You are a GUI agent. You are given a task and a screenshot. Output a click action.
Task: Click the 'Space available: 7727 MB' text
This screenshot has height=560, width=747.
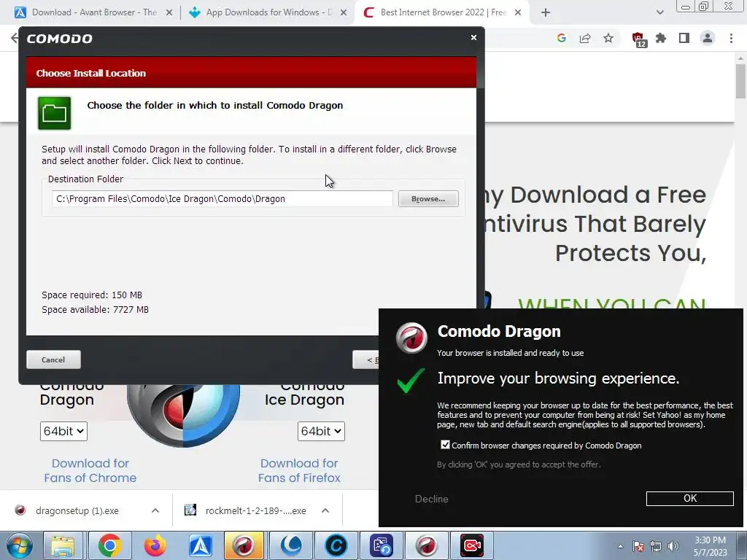click(96, 309)
